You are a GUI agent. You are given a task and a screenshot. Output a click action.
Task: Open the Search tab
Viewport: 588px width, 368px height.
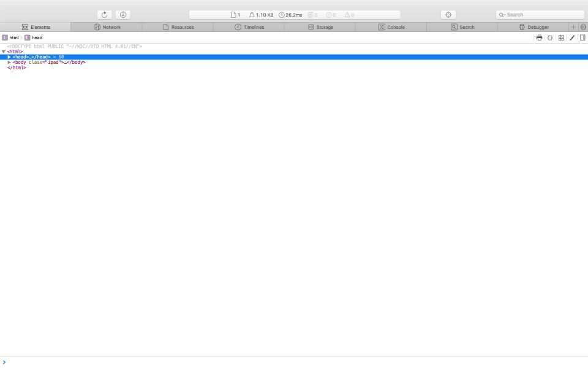click(462, 27)
